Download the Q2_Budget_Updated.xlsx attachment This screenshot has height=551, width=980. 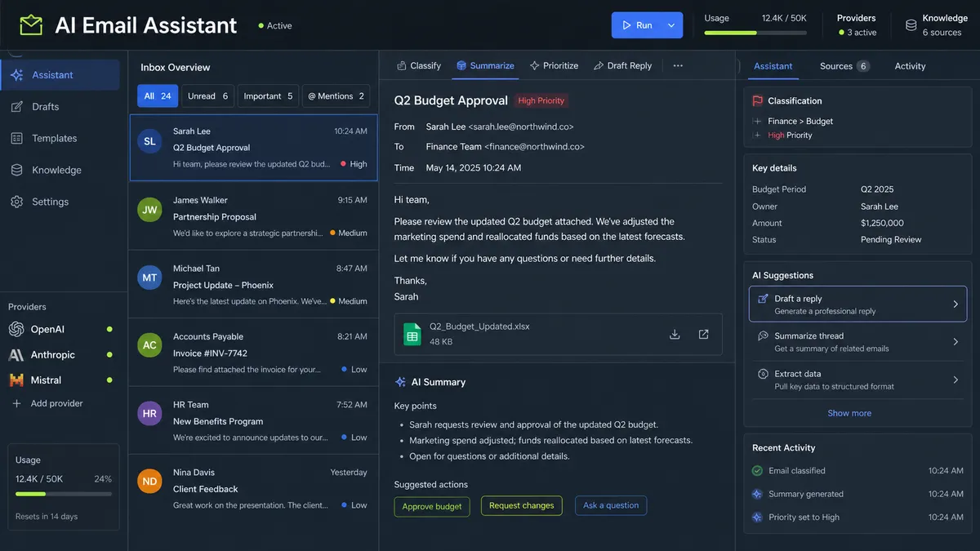click(x=675, y=334)
